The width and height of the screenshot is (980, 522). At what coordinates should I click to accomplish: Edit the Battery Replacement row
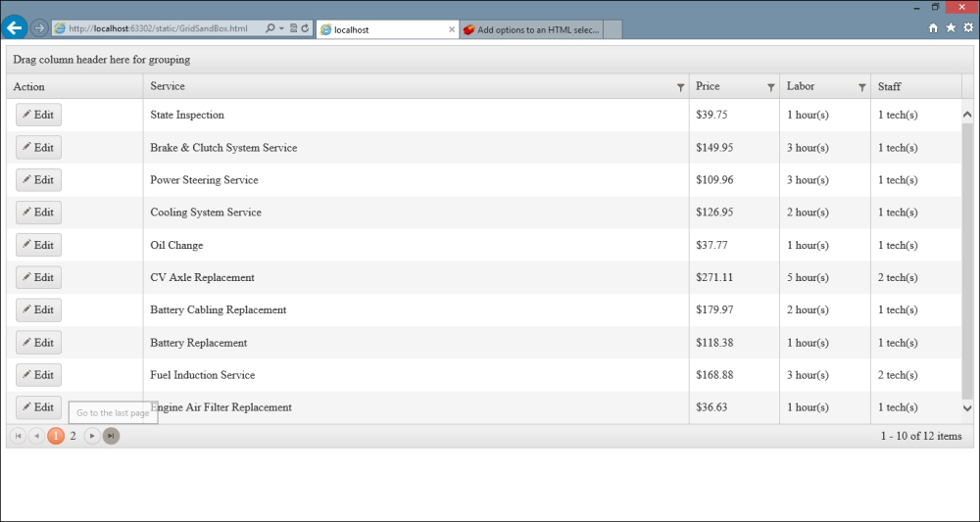(x=39, y=342)
